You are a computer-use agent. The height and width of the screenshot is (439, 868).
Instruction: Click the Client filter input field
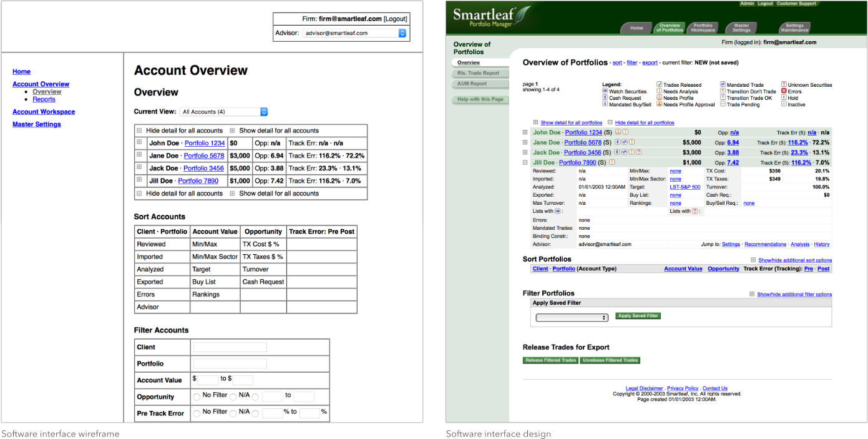tap(230, 347)
